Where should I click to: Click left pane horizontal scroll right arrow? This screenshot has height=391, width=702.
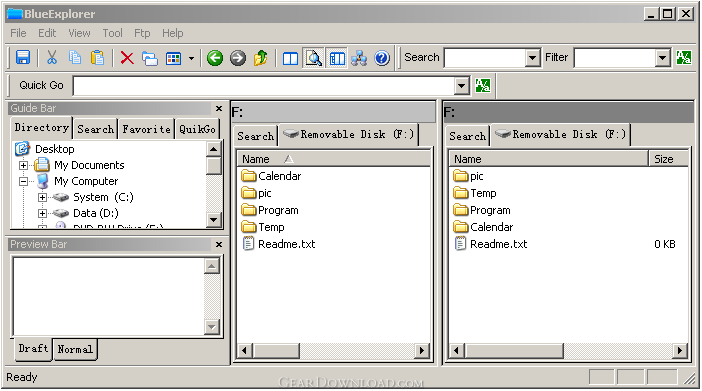tap(421, 351)
